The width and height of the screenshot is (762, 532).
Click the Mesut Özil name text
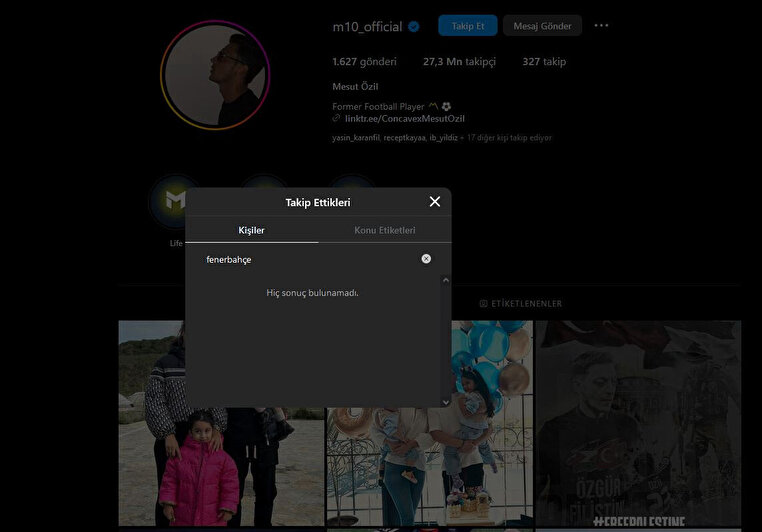pyautogui.click(x=355, y=86)
